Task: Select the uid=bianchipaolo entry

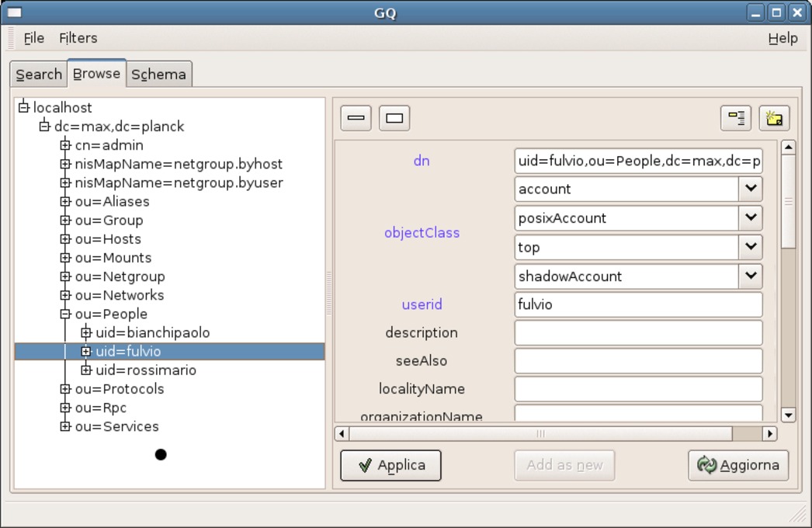Action: point(153,332)
